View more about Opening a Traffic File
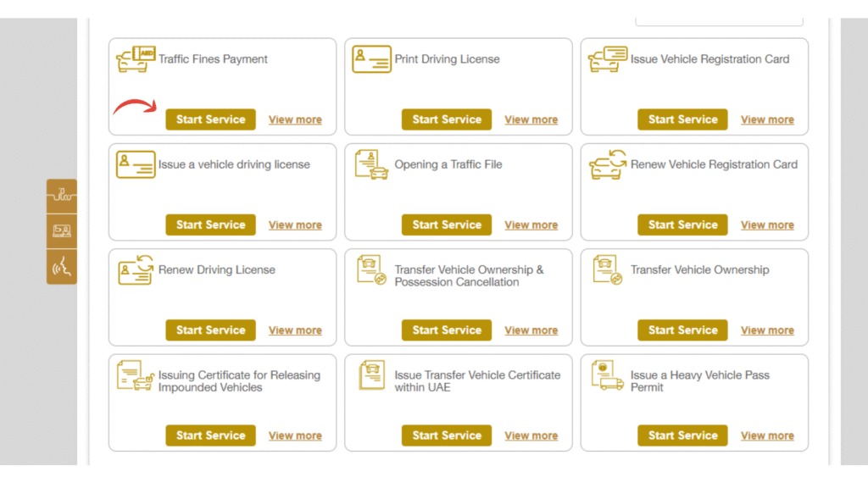This screenshot has height=488, width=868. [531, 225]
